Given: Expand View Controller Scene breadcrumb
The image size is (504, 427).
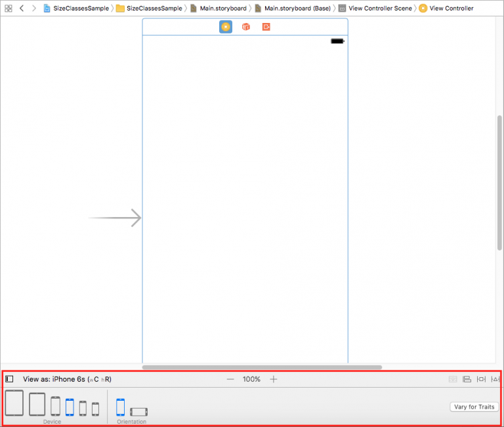Looking at the screenshot, I should click(x=375, y=9).
